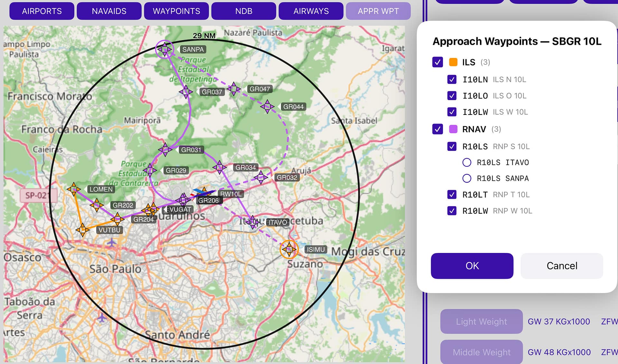Uncheck the R10LW RNP W 10L checkbox
The height and width of the screenshot is (364, 618).
pyautogui.click(x=452, y=211)
